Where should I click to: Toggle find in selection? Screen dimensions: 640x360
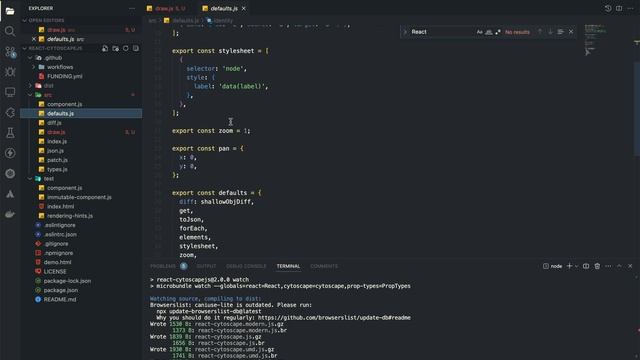pyautogui.click(x=560, y=32)
